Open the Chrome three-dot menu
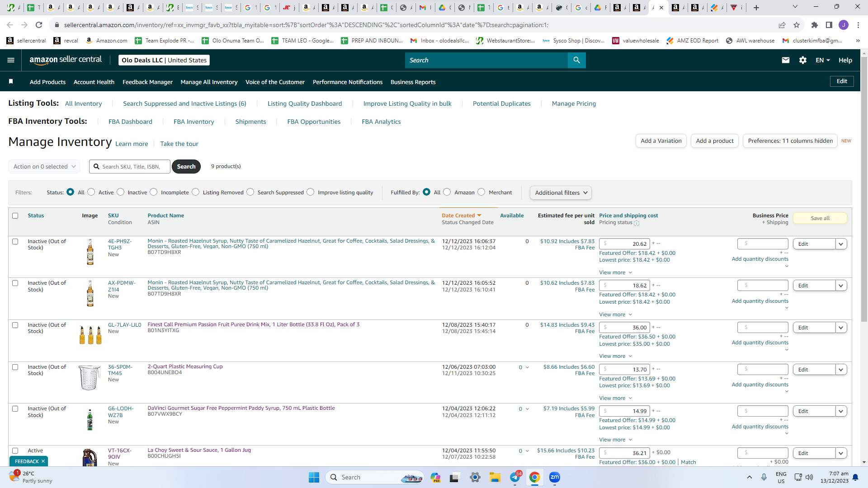This screenshot has height=488, width=868. pyautogui.click(x=858, y=25)
